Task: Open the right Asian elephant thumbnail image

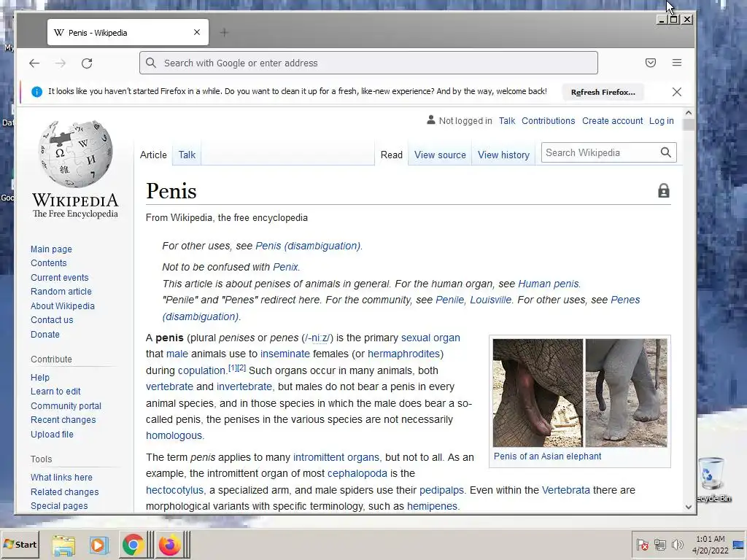Action: tap(626, 393)
